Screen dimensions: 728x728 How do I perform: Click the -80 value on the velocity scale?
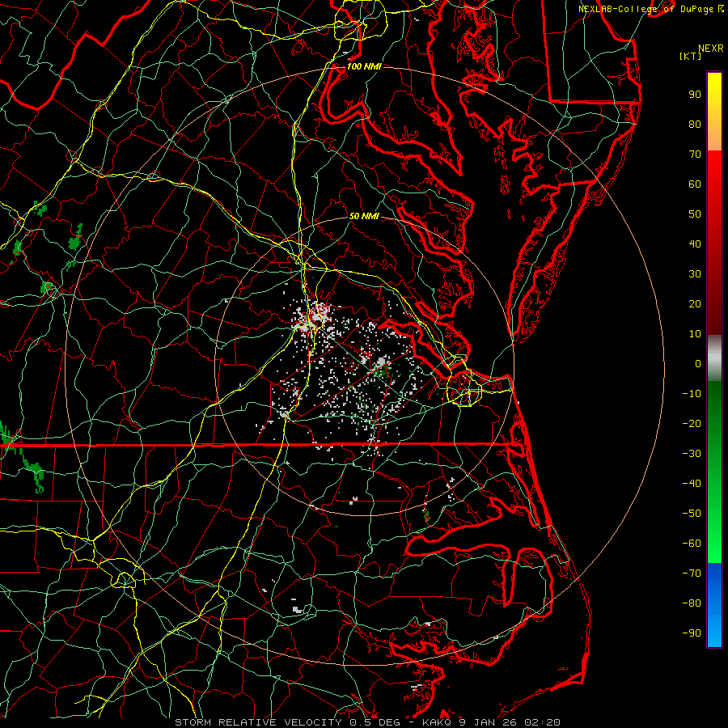point(692,603)
